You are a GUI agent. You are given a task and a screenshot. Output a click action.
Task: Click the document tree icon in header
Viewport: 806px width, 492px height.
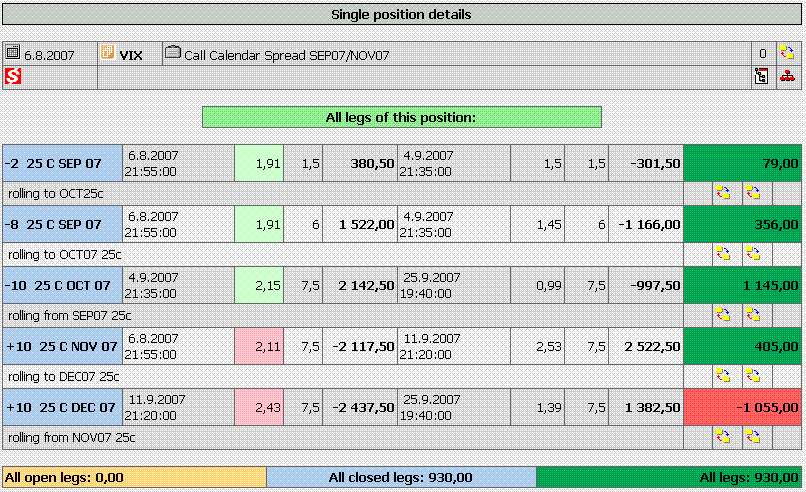click(761, 77)
